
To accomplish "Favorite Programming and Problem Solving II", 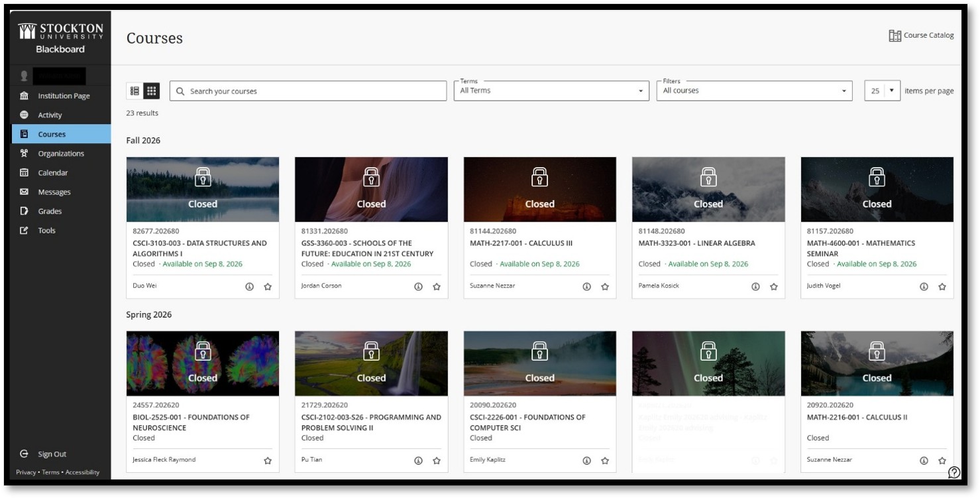I will (x=437, y=461).
